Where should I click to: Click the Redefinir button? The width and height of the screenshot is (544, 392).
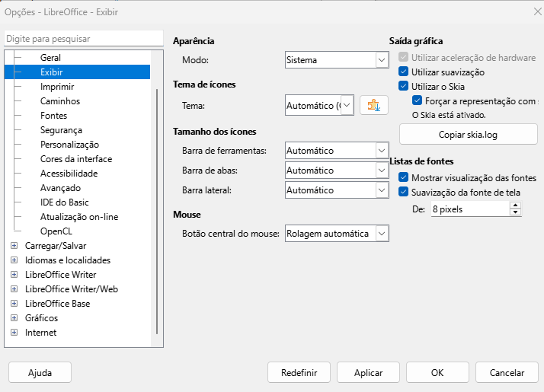[x=299, y=373]
